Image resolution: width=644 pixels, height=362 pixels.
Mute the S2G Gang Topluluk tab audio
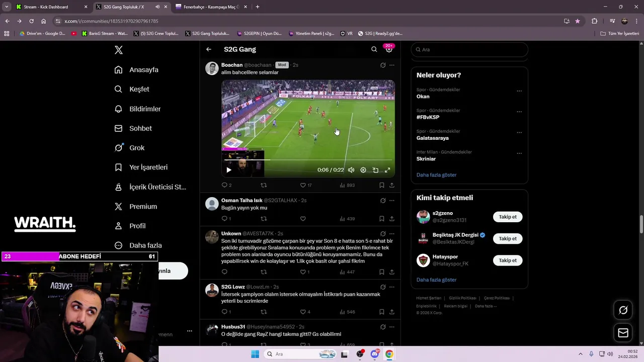(157, 7)
